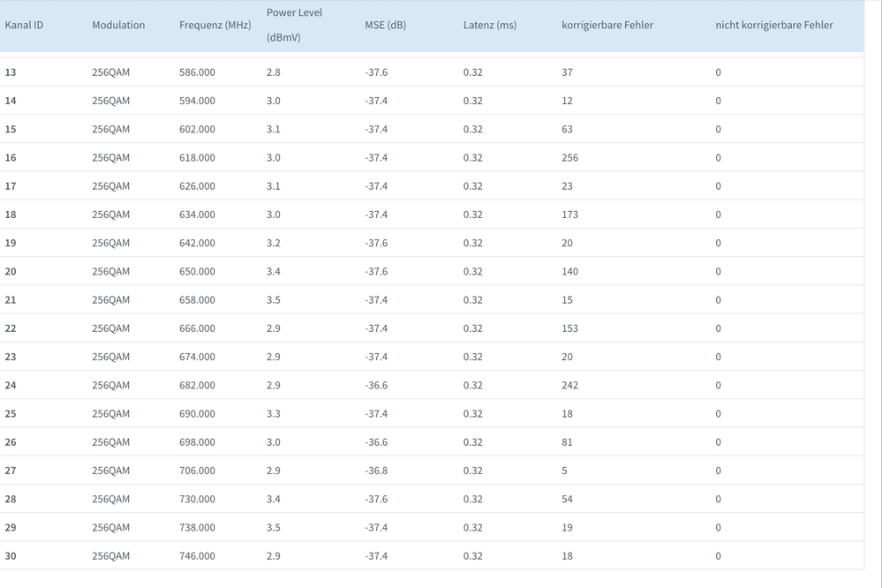Click the Kanal ID 30 cell
This screenshot has width=882, height=588.
(11, 555)
